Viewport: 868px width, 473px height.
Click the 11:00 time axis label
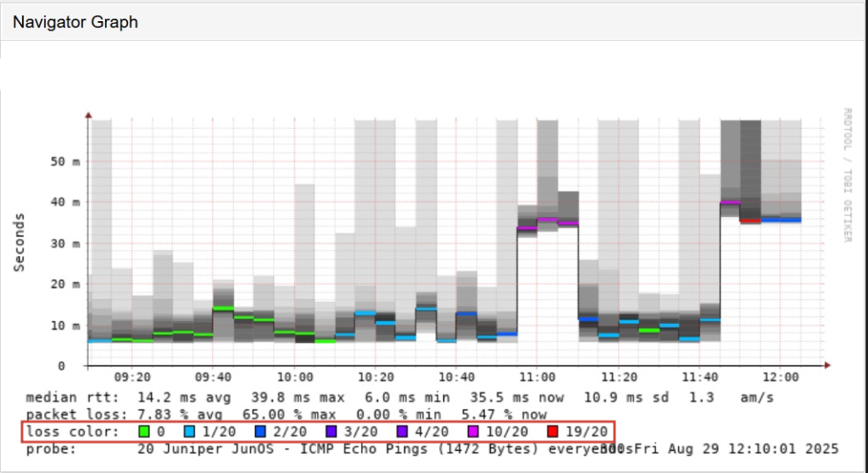pyautogui.click(x=537, y=376)
